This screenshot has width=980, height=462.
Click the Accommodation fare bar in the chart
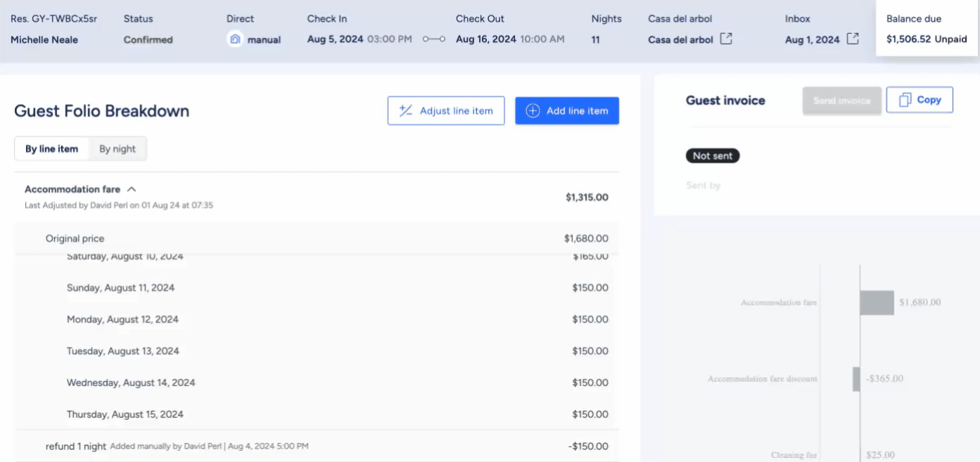pyautogui.click(x=877, y=302)
